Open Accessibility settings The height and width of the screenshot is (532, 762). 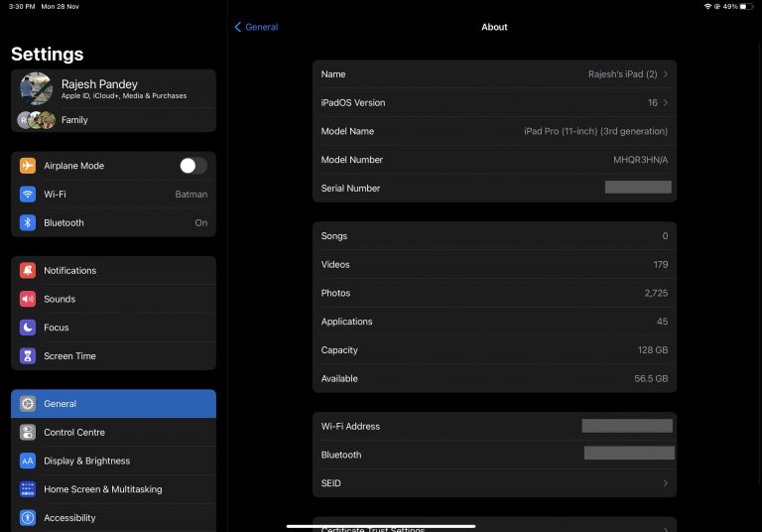(114, 518)
